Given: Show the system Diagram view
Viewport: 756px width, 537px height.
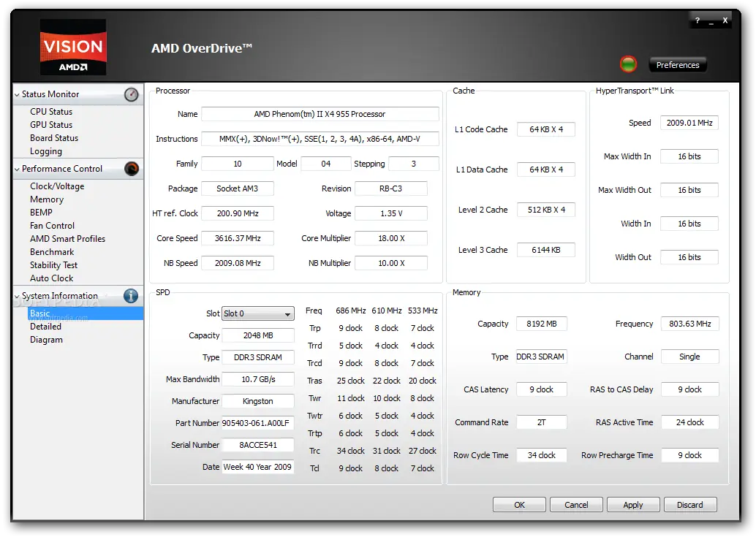Looking at the screenshot, I should click(x=46, y=340).
